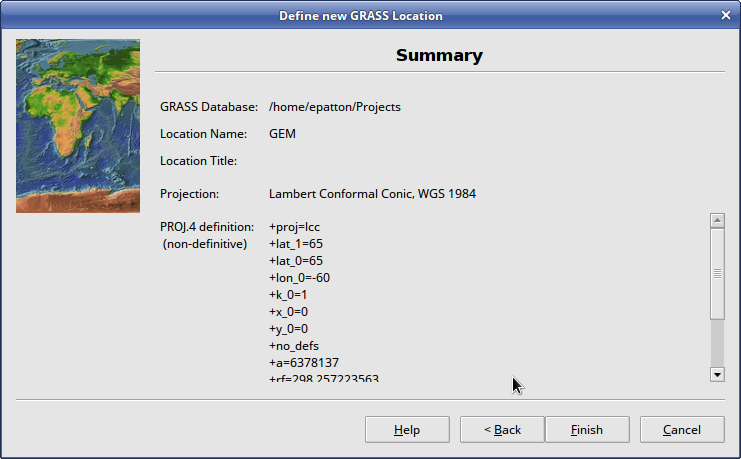Click the +lat_0=65 line
741x459 pixels.
296,261
